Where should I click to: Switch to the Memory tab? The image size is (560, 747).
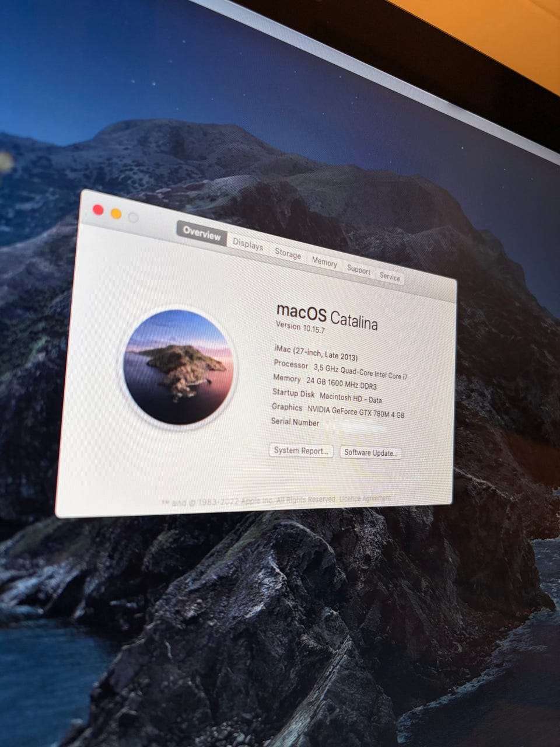click(324, 263)
